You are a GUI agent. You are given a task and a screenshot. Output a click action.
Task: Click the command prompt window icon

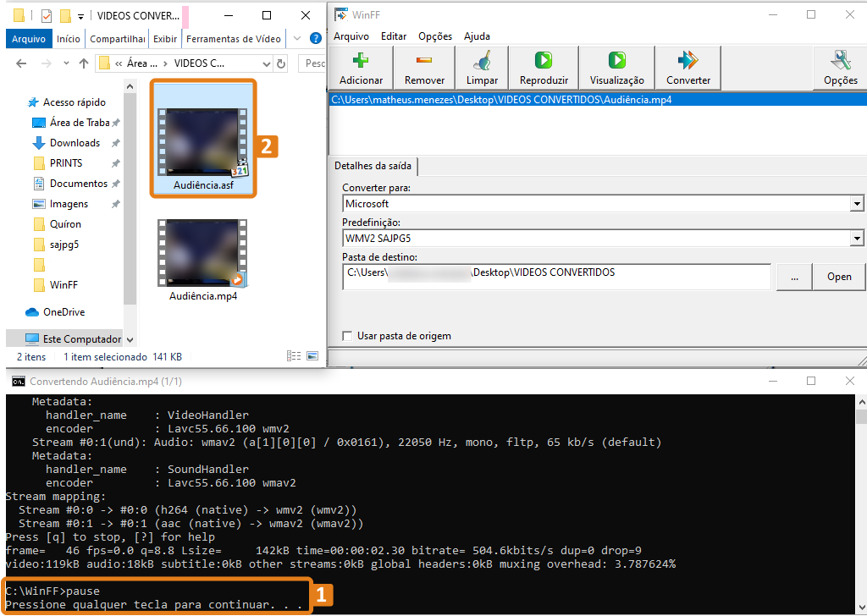[19, 382]
